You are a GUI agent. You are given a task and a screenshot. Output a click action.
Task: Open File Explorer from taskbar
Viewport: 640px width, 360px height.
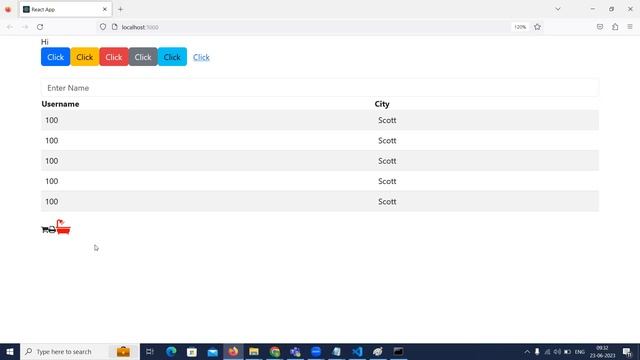click(254, 351)
